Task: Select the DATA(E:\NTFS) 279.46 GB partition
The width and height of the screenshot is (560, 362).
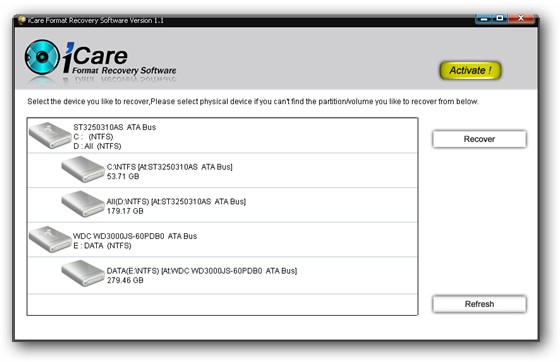Action: (222, 275)
